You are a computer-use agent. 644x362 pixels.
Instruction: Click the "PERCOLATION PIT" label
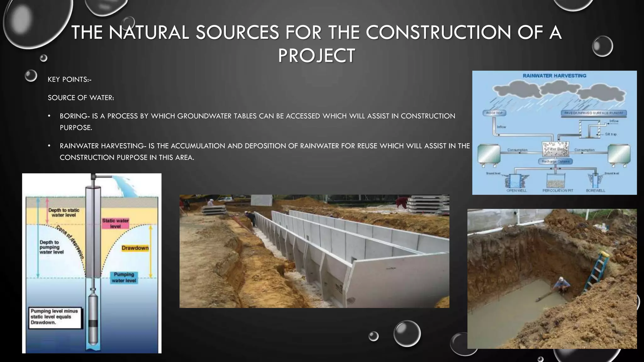(558, 190)
